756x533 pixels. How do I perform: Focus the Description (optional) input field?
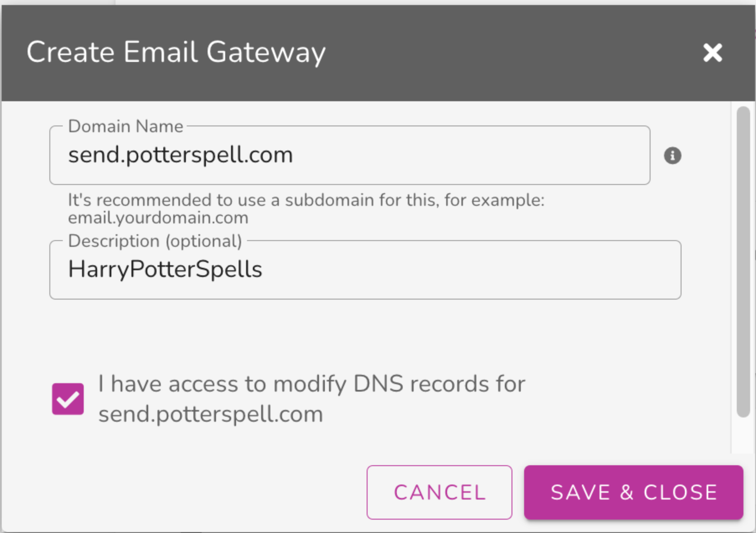click(x=365, y=270)
